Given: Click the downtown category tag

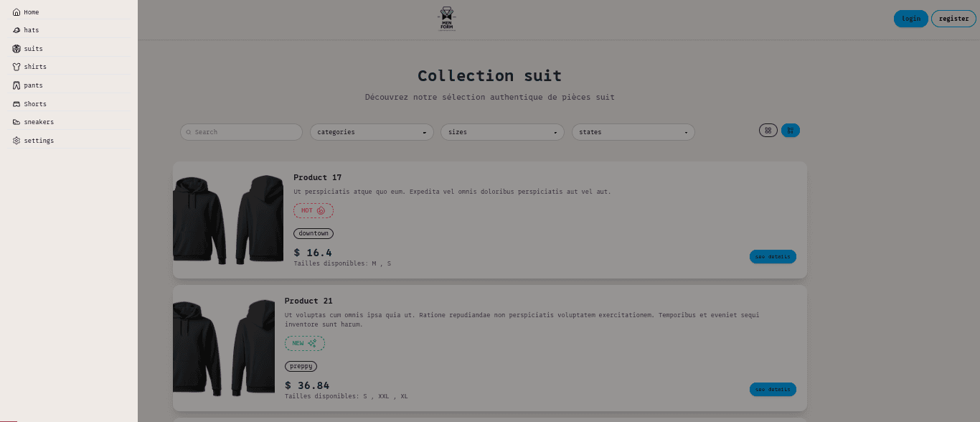Looking at the screenshot, I should [x=314, y=233].
